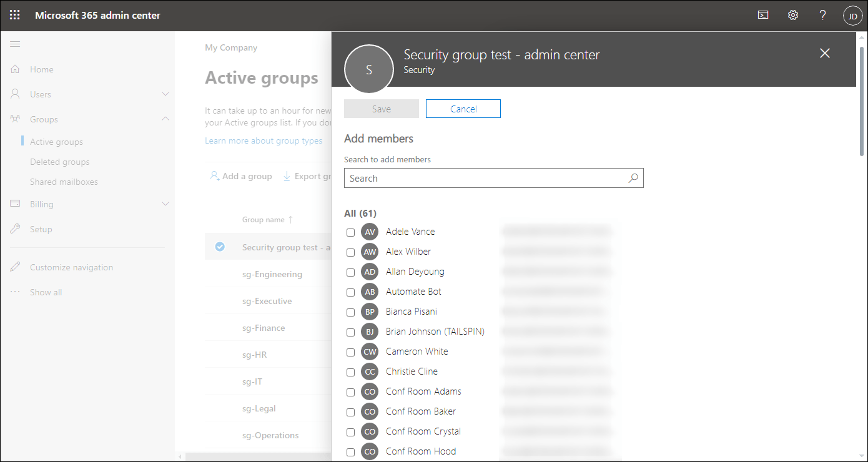The image size is (868, 462).
Task: Click the Add a group person icon
Action: [x=214, y=175]
